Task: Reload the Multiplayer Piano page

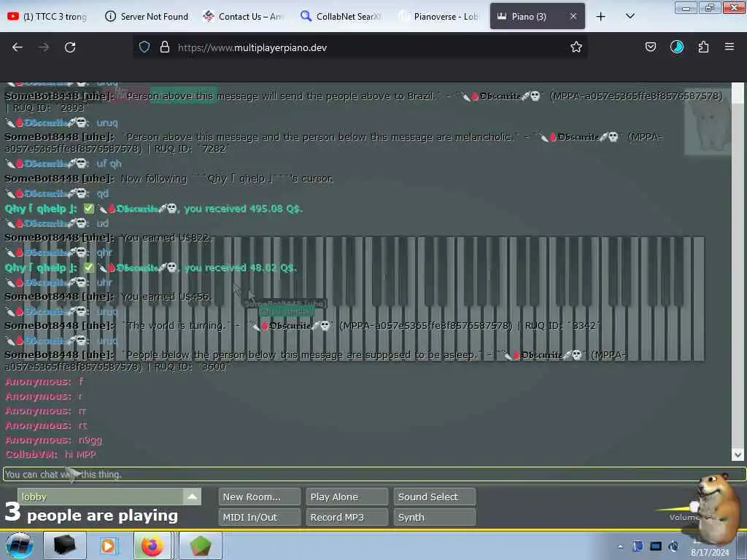Action: [x=70, y=47]
